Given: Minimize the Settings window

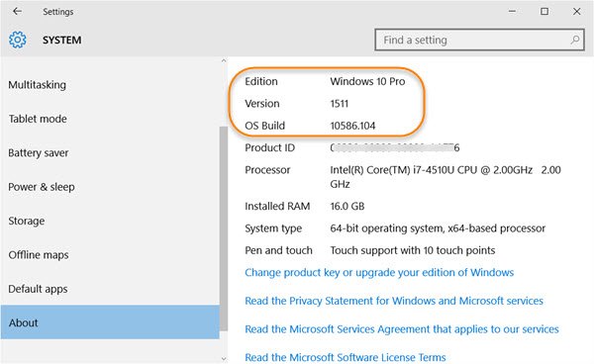Looking at the screenshot, I should [x=512, y=11].
